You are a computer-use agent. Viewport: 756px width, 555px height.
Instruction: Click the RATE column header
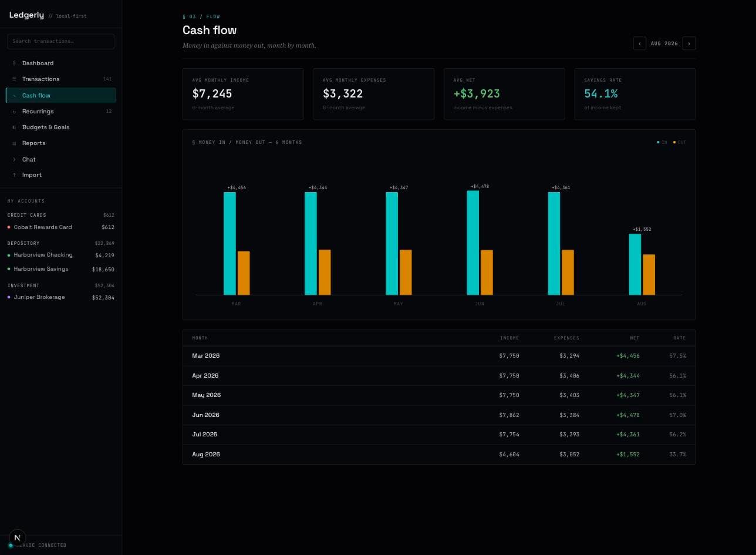(679, 338)
